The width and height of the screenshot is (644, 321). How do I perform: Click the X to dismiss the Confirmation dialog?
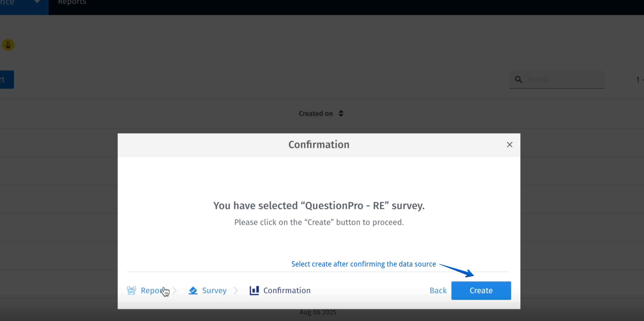tap(510, 145)
